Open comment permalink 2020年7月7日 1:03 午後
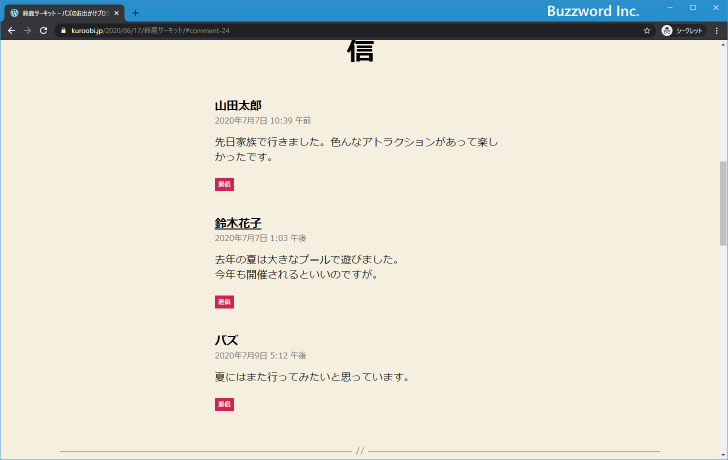The width and height of the screenshot is (728, 460). pos(260,238)
